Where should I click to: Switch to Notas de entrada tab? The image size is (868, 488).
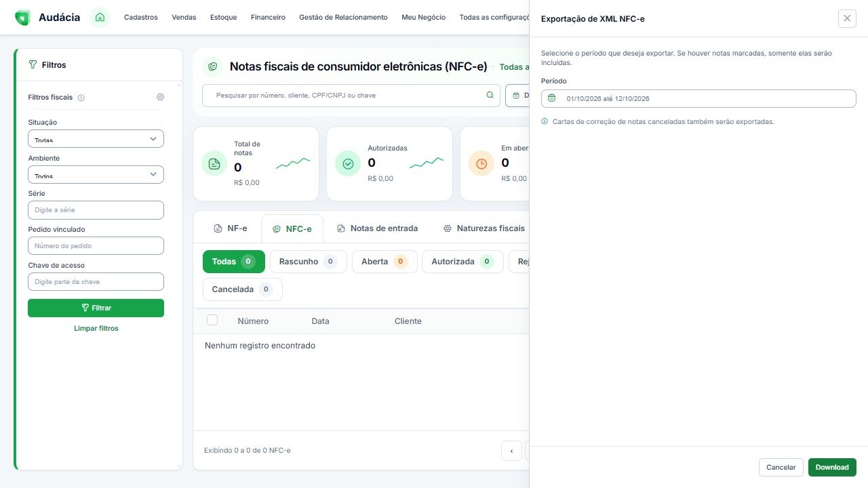(x=378, y=228)
